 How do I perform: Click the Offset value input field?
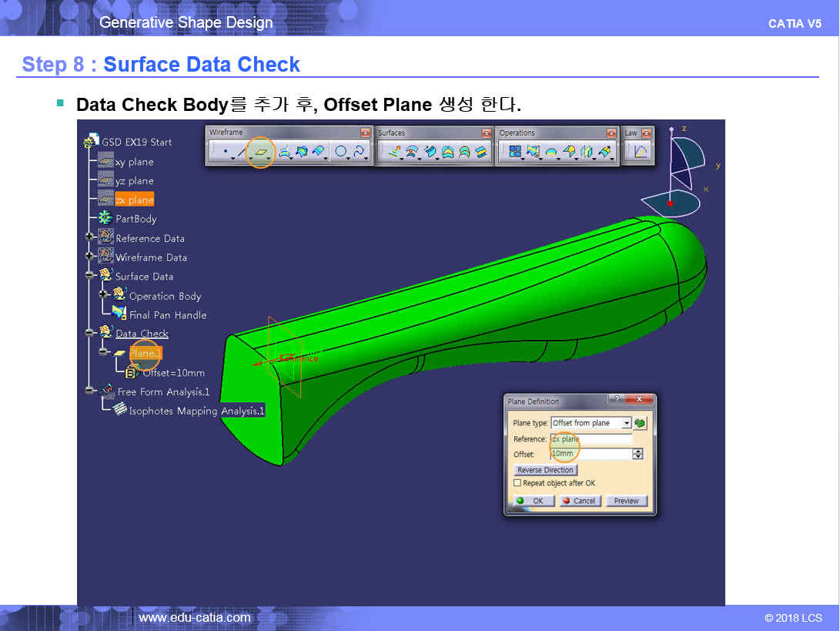pos(591,454)
